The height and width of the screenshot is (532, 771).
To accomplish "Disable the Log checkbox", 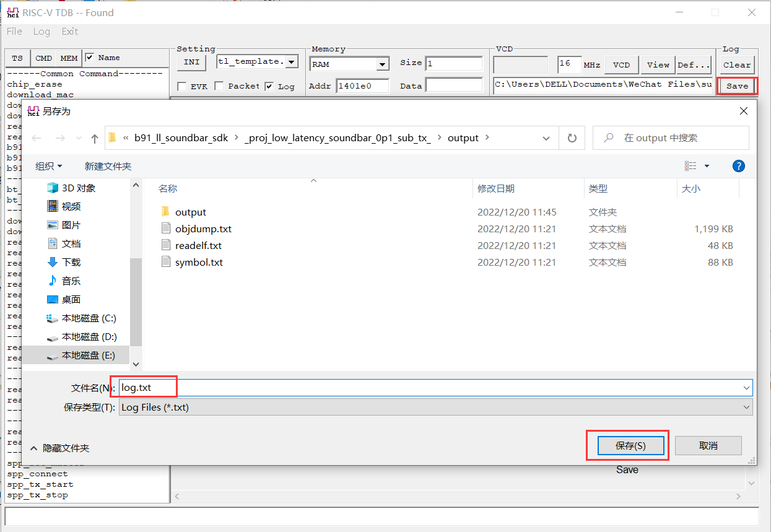I will click(269, 86).
